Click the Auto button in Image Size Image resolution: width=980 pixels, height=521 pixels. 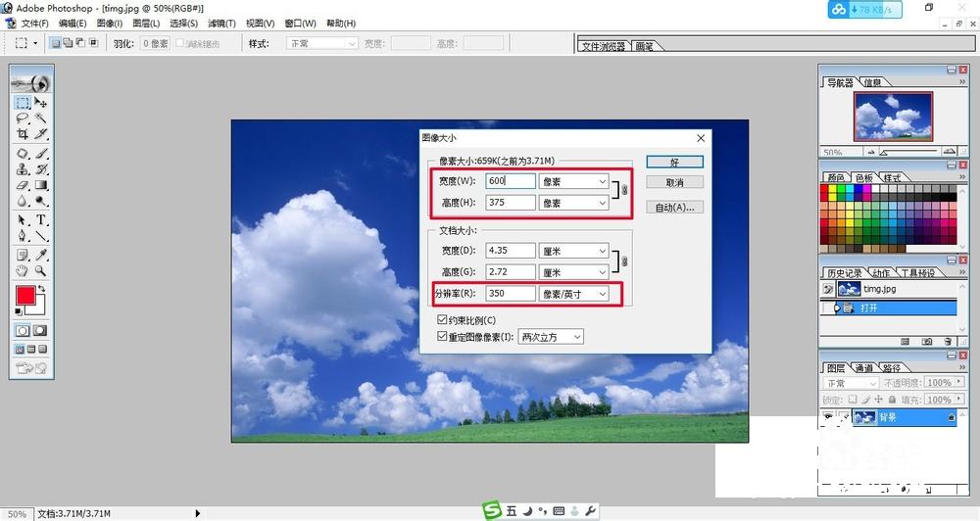(674, 207)
